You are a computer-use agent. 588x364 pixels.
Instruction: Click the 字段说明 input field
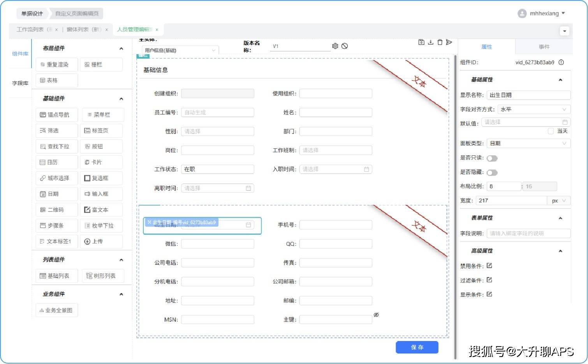528,233
